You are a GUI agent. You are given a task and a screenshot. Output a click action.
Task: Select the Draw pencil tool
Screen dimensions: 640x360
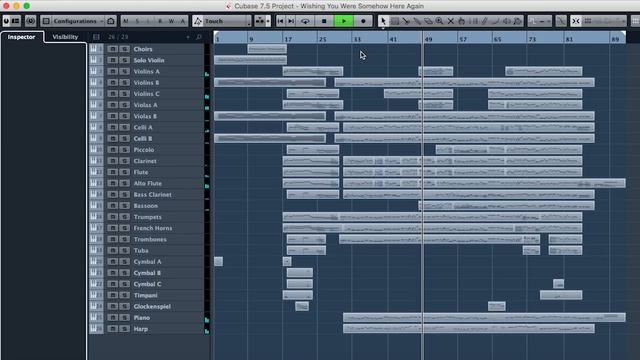484,21
